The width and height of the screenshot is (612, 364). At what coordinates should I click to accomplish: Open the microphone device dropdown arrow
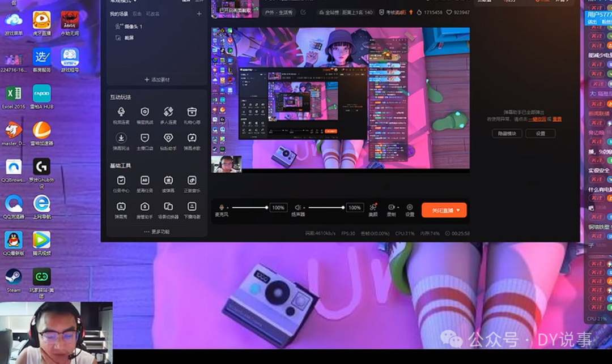click(x=228, y=208)
